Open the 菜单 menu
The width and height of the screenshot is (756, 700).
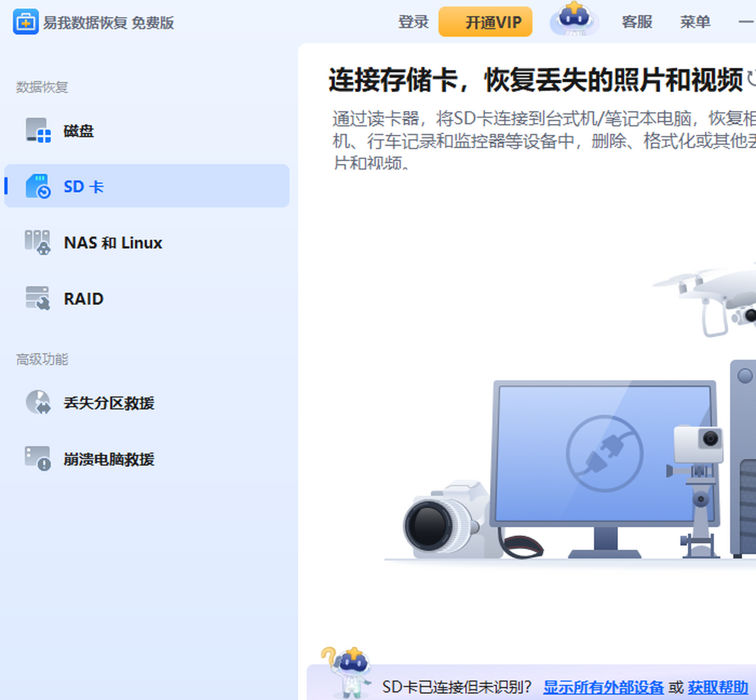click(x=695, y=21)
